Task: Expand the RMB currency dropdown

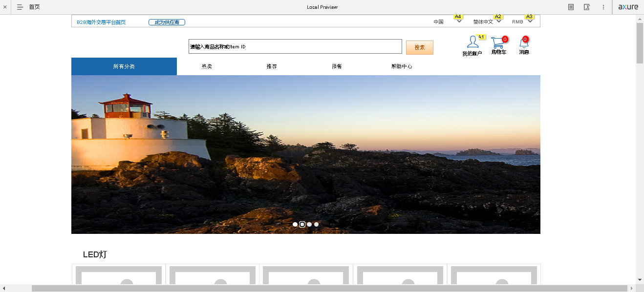Action: pos(530,21)
